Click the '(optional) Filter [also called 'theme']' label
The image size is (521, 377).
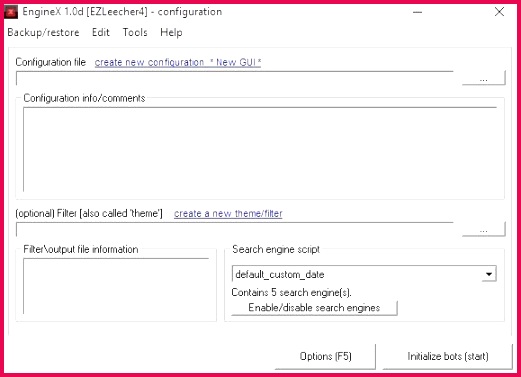[x=89, y=213]
